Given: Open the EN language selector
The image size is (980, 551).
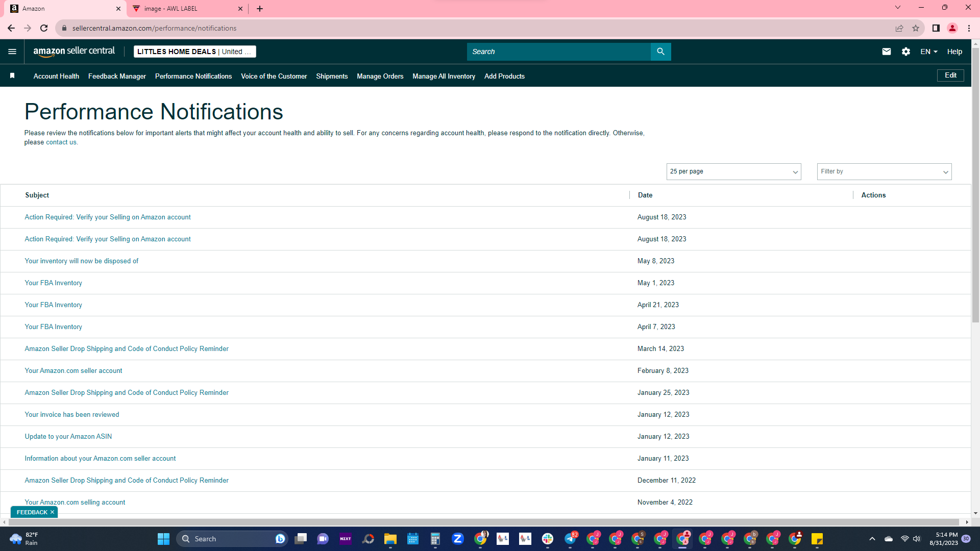Looking at the screenshot, I should 929,52.
